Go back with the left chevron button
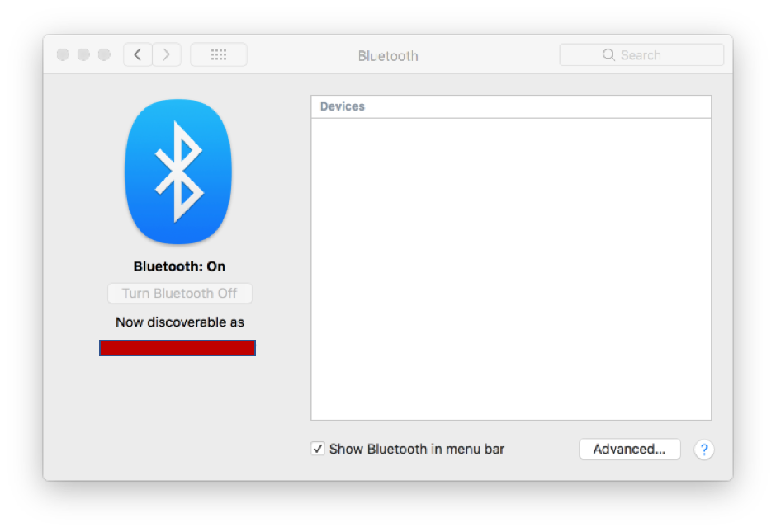Screen dimensions: 776x532 [138, 54]
